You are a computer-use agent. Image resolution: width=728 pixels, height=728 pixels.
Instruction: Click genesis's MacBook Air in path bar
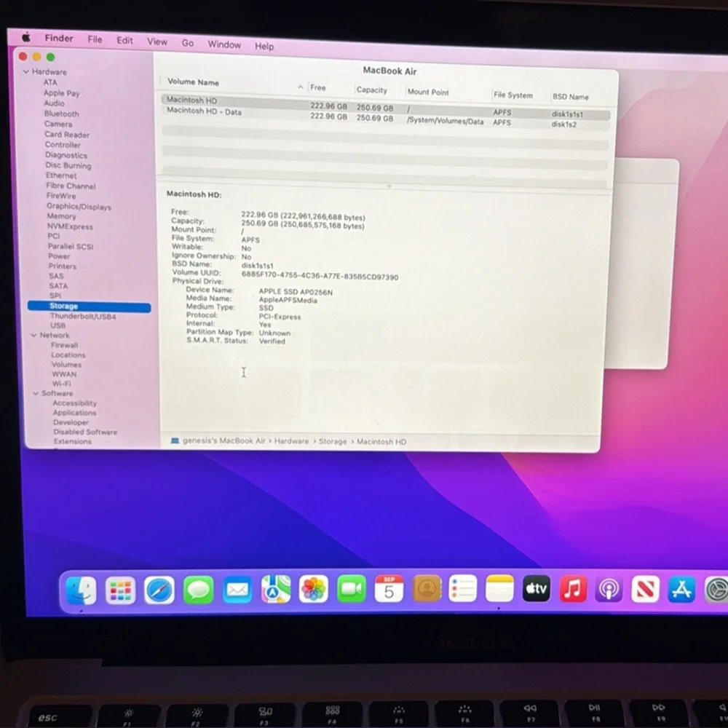(x=223, y=440)
